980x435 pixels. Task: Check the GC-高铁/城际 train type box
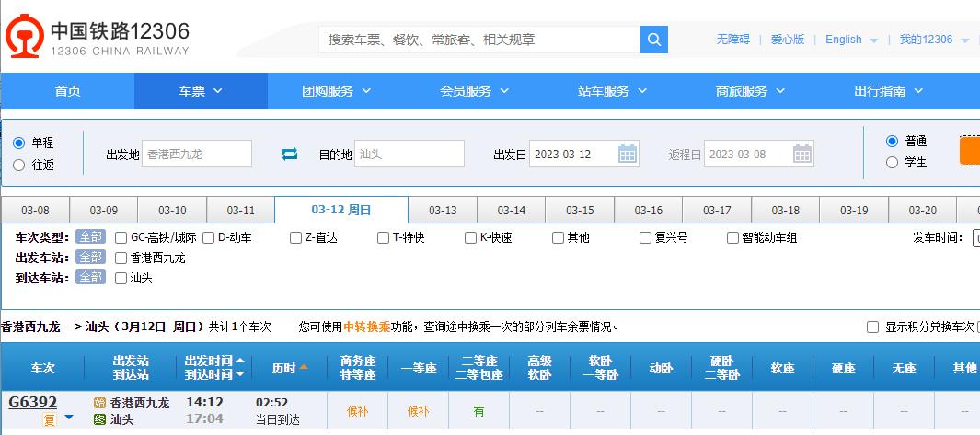tap(121, 237)
